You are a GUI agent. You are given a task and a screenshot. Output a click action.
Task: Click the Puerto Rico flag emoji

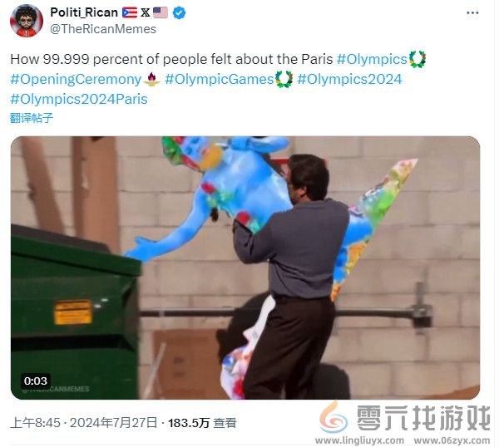coord(130,12)
